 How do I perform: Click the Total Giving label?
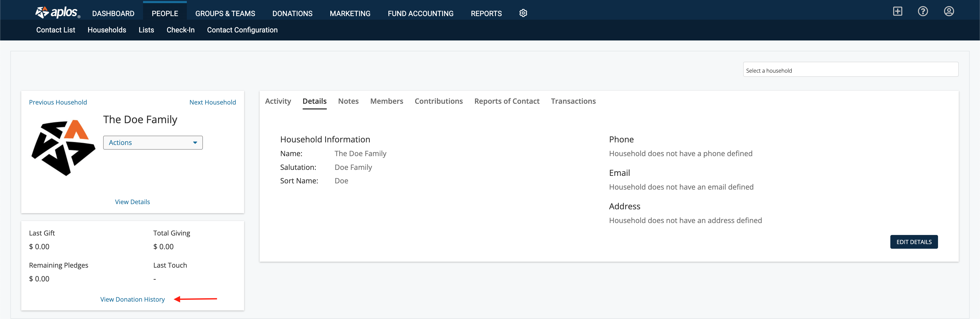[x=172, y=233]
